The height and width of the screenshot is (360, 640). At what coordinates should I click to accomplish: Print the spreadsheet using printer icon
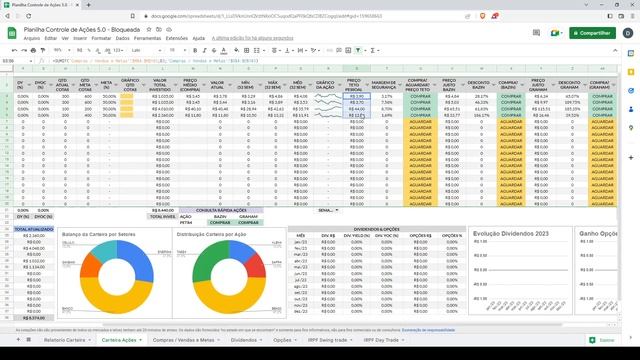[x=33, y=50]
